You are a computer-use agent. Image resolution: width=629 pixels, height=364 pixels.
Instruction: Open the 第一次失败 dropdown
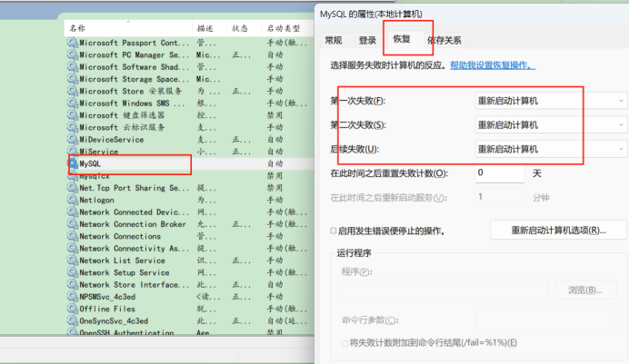[551, 101]
